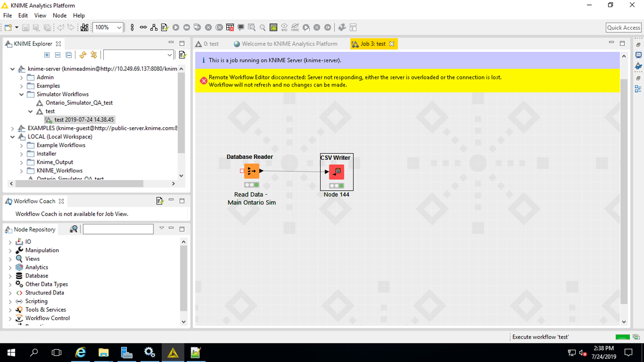Screen dimensions: 644x362
Task: Click the reset node table icon
Action: tap(230, 28)
